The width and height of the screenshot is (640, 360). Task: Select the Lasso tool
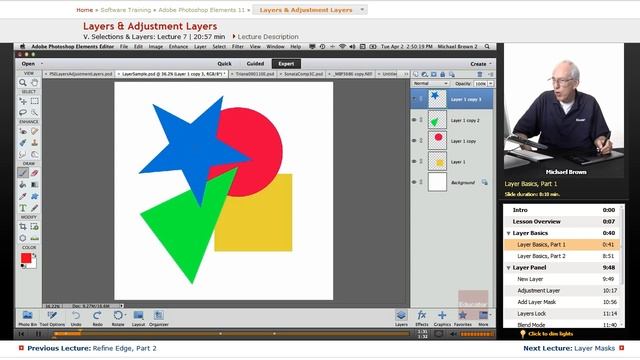coord(23,112)
